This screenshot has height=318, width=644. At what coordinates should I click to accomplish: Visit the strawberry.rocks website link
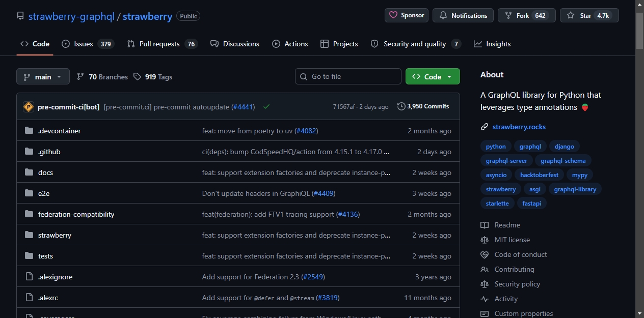(x=519, y=127)
